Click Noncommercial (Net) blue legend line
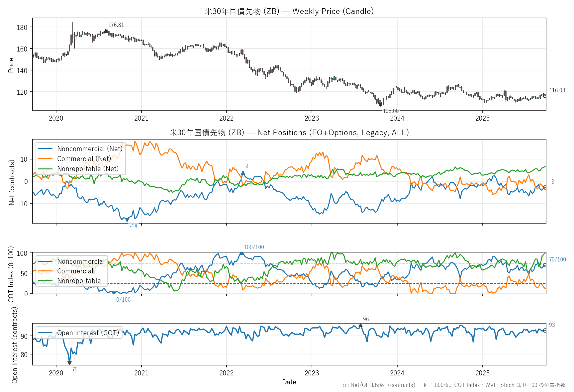This screenshot has height=392, width=574. pos(46,149)
